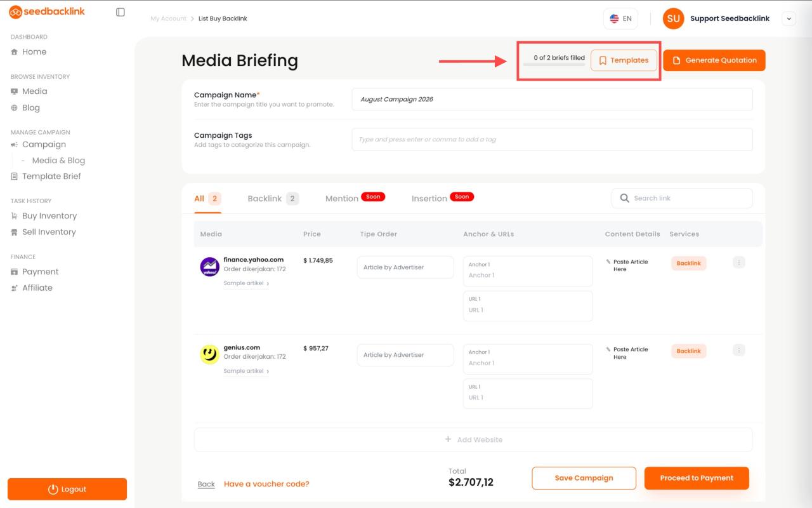
Task: Click List Buy Backlink breadcrumb
Action: (223, 18)
